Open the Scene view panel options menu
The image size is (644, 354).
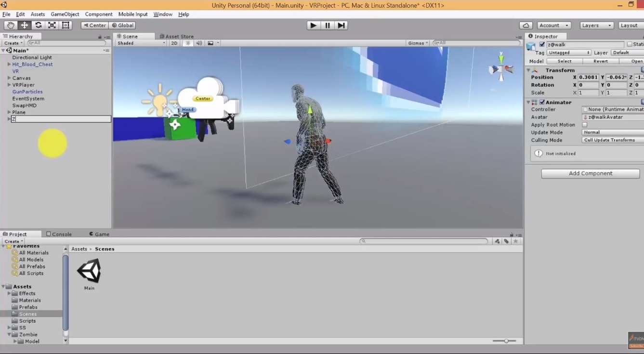pyautogui.click(x=519, y=37)
